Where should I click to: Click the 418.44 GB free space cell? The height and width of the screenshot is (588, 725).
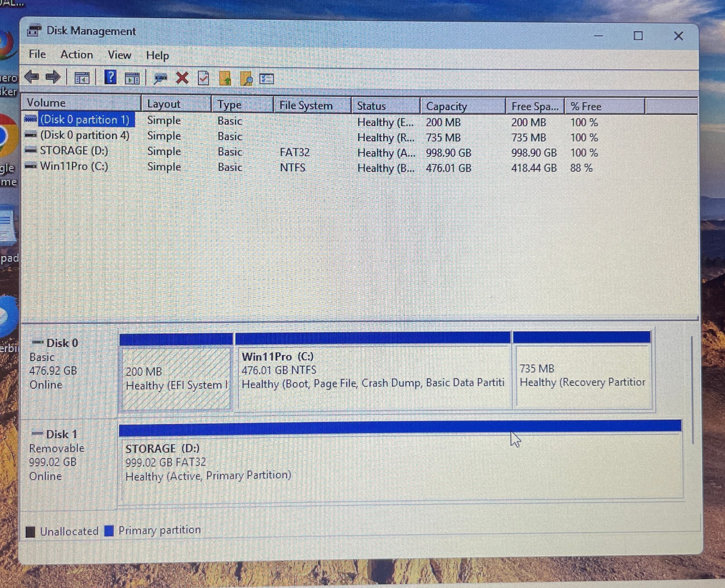click(x=534, y=168)
